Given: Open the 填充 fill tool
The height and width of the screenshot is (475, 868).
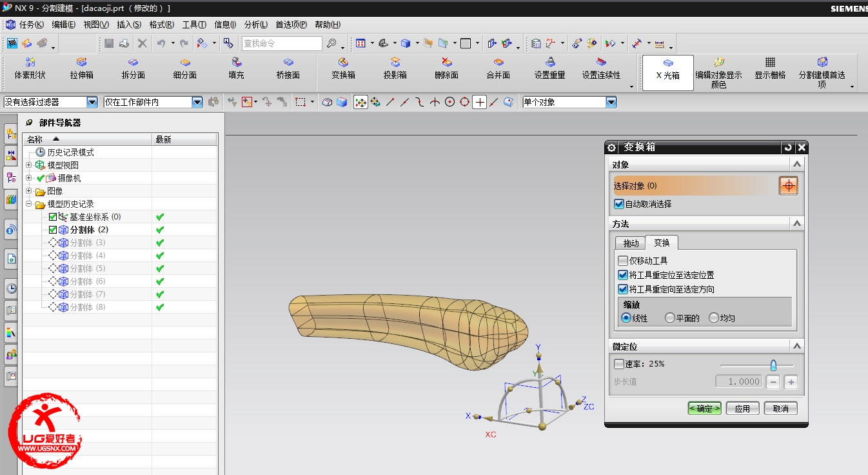Looking at the screenshot, I should click(237, 68).
